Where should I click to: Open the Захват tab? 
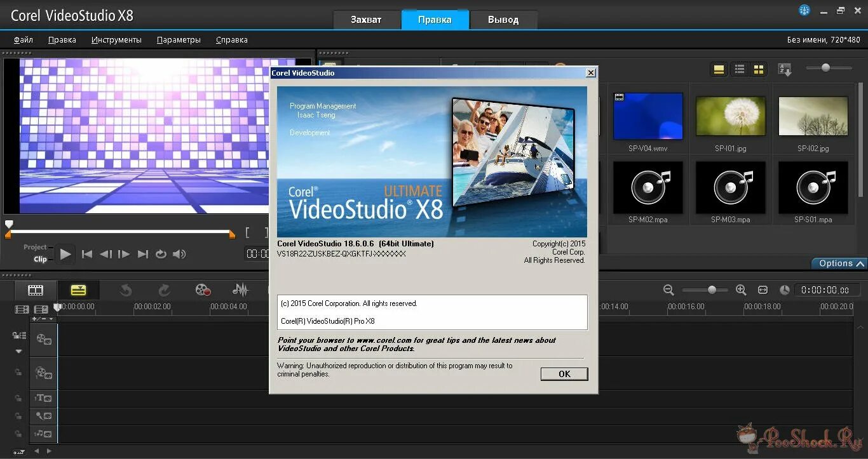pos(367,19)
